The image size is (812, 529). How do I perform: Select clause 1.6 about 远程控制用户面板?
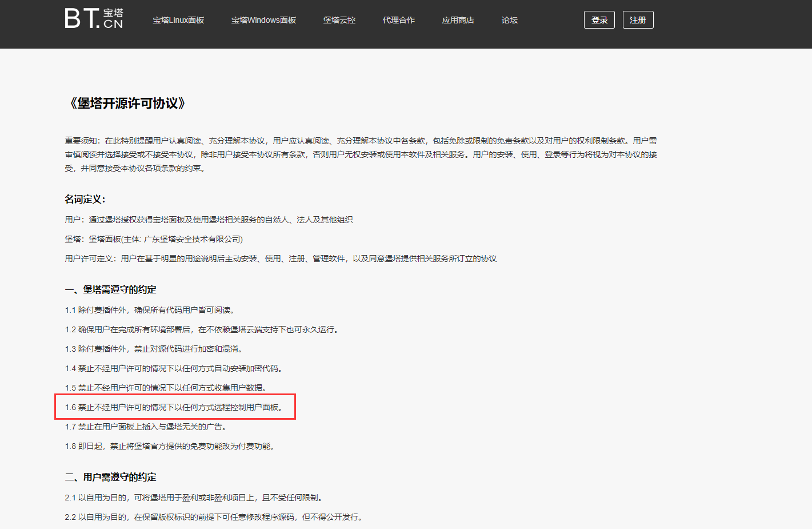(x=174, y=407)
